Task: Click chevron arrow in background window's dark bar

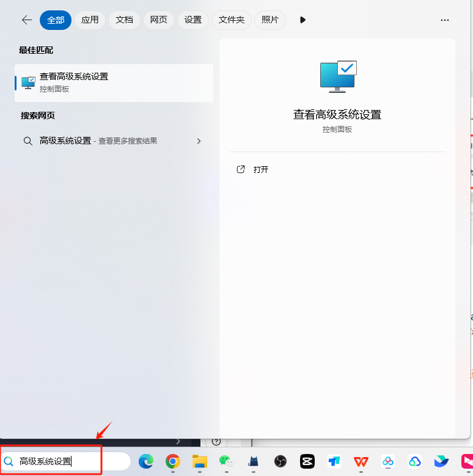Action: pos(178,442)
